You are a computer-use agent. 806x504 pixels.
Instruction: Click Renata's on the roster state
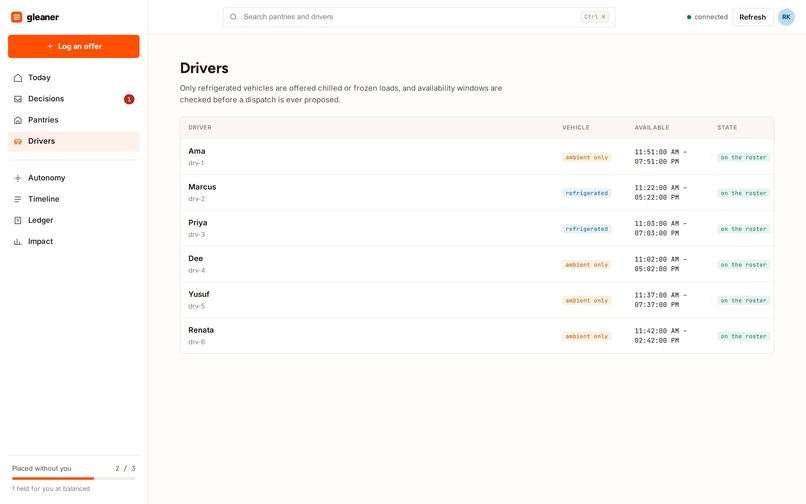(x=743, y=336)
